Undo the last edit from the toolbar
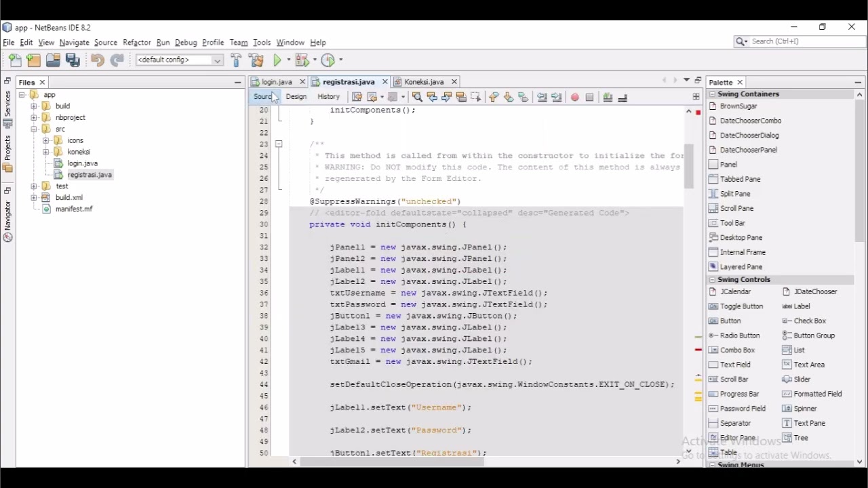868x488 pixels. [x=98, y=60]
